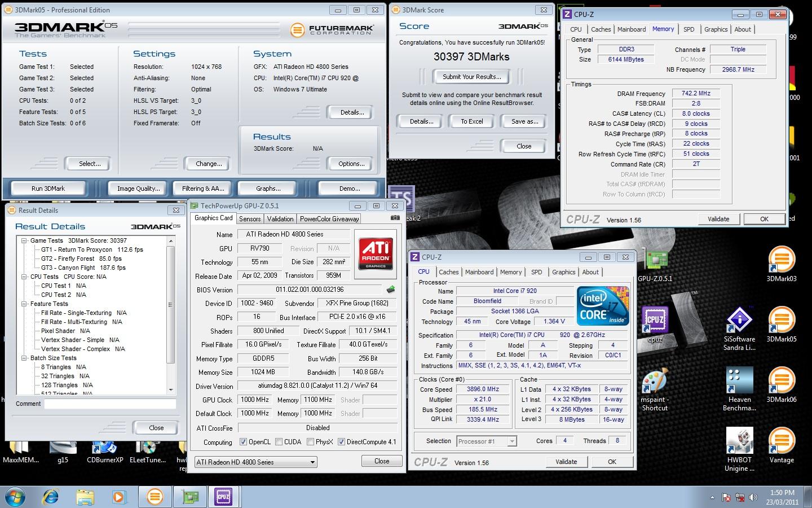Click the Run 3DMark button
The image size is (812, 508).
48,189
